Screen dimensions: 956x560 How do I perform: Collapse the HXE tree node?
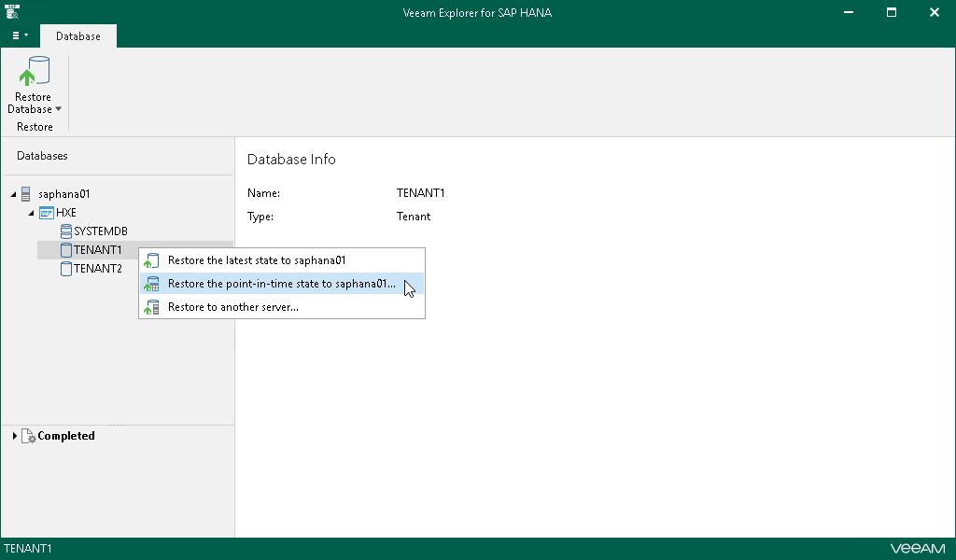31,212
